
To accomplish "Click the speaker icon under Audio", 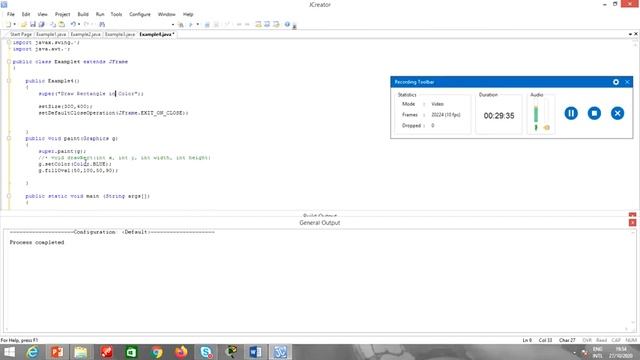I will [547, 128].
